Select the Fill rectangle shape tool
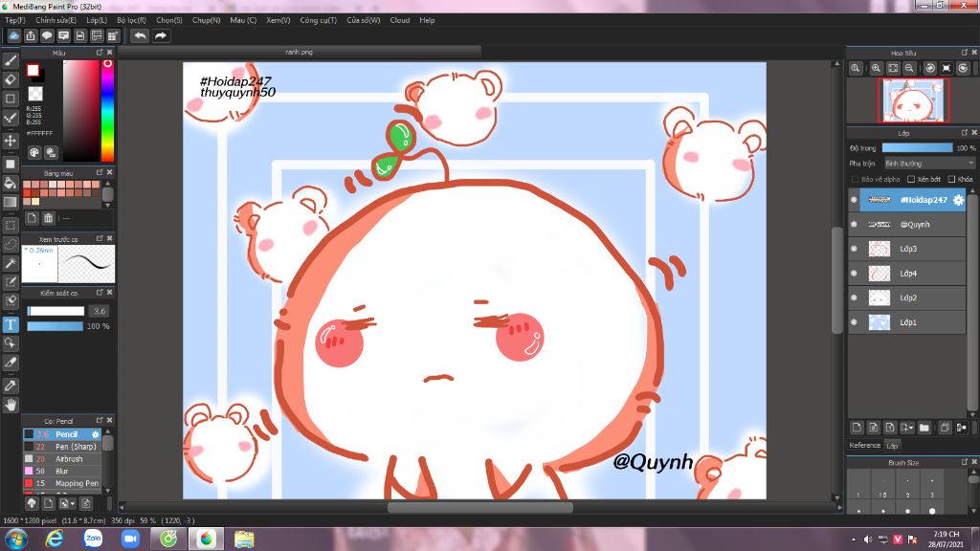Image resolution: width=980 pixels, height=551 pixels. [x=10, y=164]
